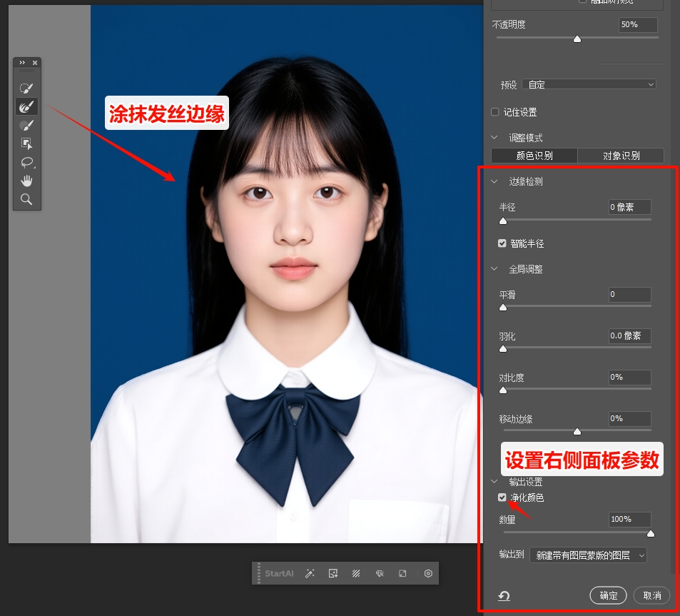Select the Object Selection tool
680x616 pixels.
(26, 143)
